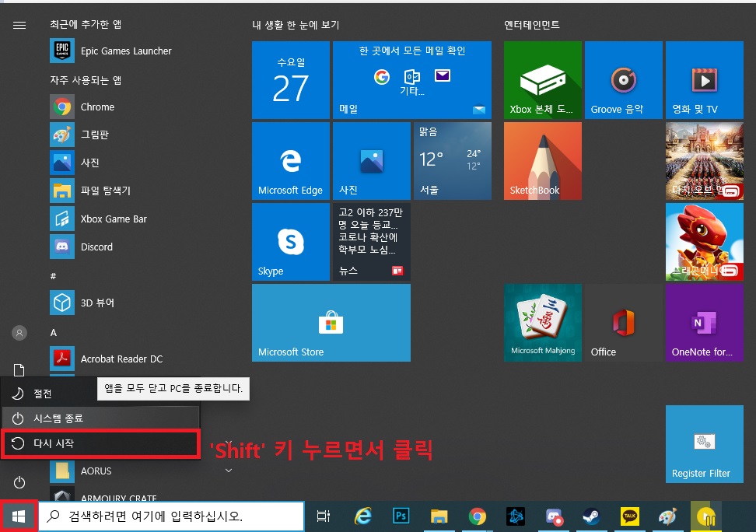The width and height of the screenshot is (756, 532).
Task: Open the Xbox 본체 도우미 tile
Action: point(543,79)
